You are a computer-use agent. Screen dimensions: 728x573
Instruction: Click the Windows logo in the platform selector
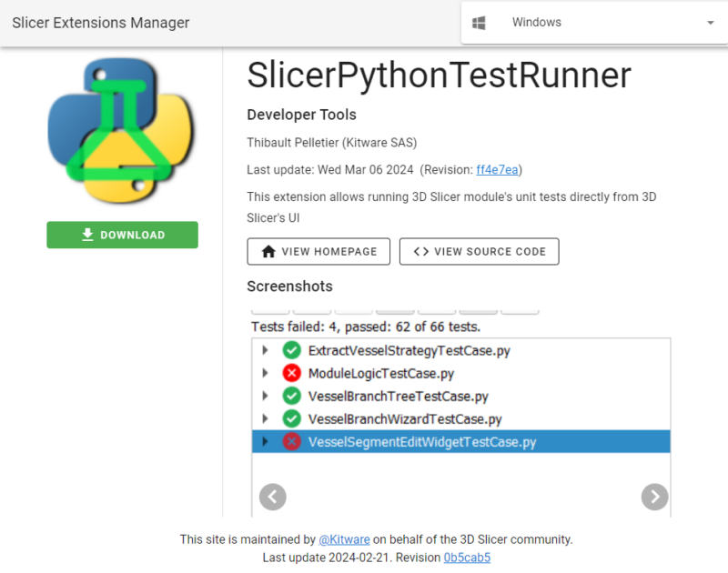[480, 22]
